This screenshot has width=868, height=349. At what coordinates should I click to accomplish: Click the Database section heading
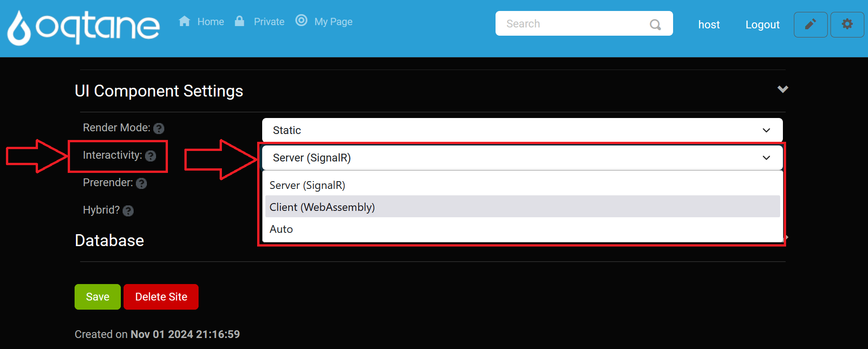click(x=109, y=241)
